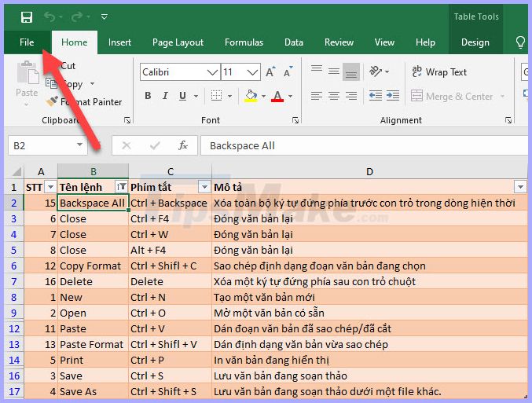Screen dimensions: 532x403
Task: Open the Font dialog launcher
Action: [295, 120]
